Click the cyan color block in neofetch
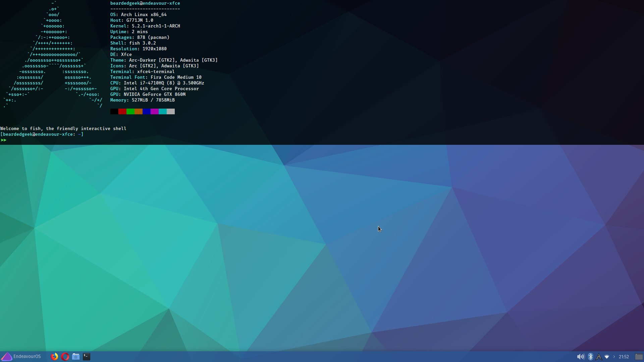The width and height of the screenshot is (644, 362). click(163, 111)
